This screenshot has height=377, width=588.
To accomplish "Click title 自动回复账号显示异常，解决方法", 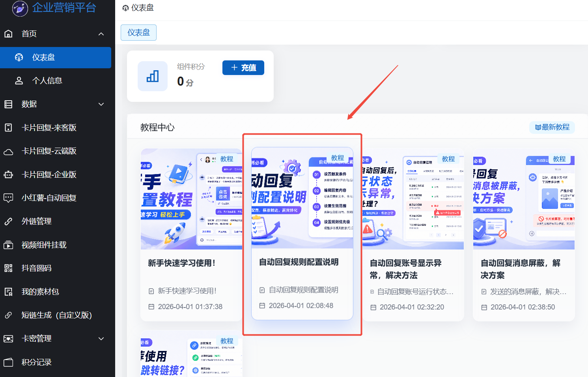I will click(x=406, y=269).
